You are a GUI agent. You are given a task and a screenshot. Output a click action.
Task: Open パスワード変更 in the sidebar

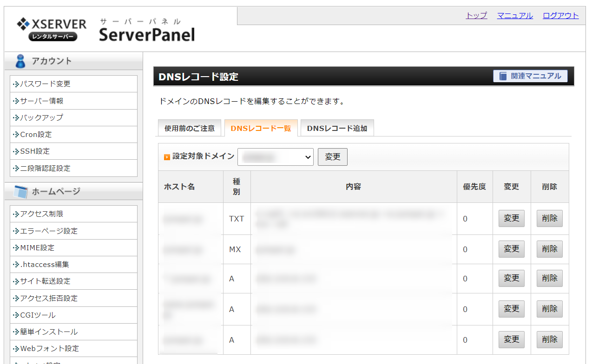45,84
